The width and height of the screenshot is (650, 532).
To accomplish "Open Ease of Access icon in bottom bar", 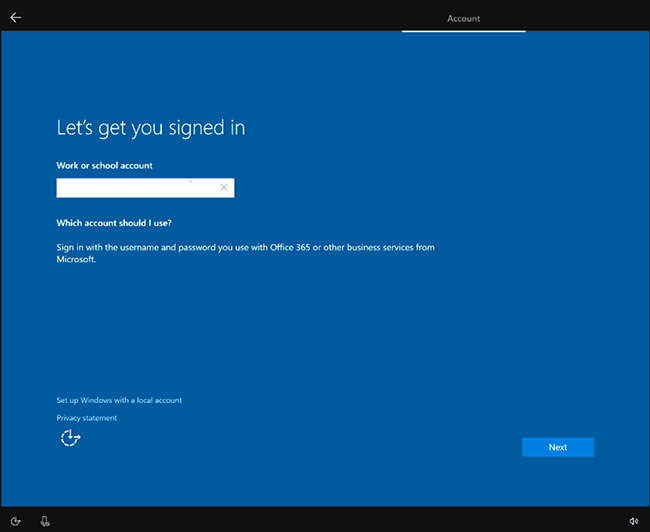I will tap(15, 521).
